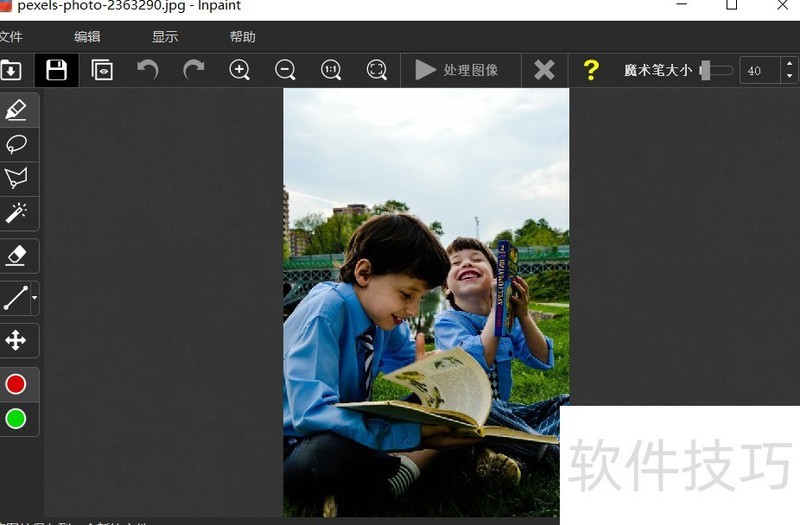This screenshot has height=525, width=800.
Task: Clear the selection with the X icon
Action: pos(544,70)
